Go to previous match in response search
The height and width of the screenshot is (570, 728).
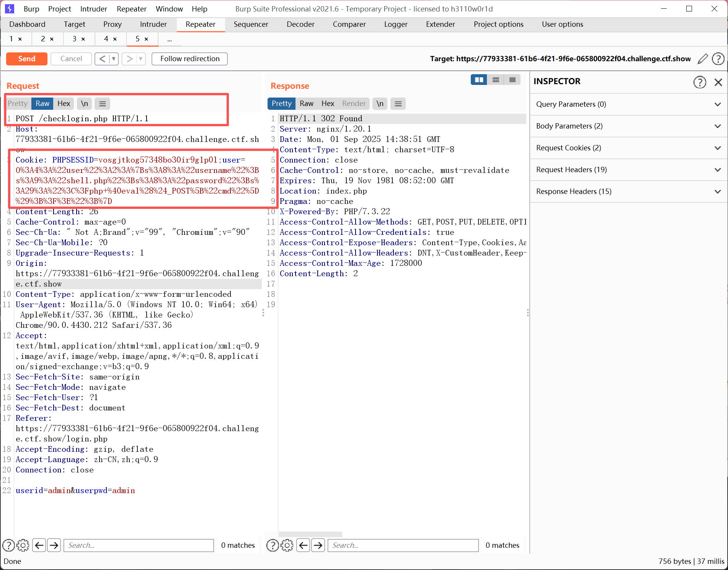click(304, 545)
